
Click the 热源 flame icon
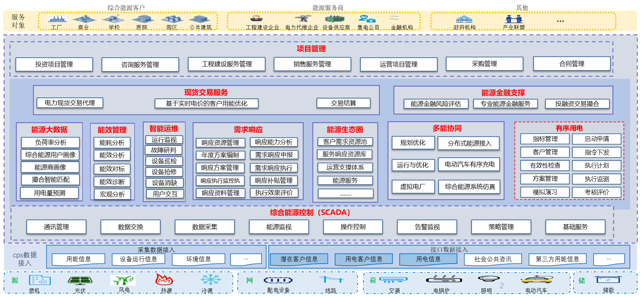[164, 280]
